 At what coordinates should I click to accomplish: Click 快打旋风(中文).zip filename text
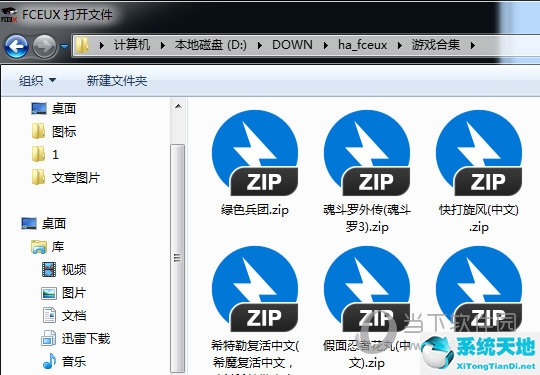[x=479, y=218]
